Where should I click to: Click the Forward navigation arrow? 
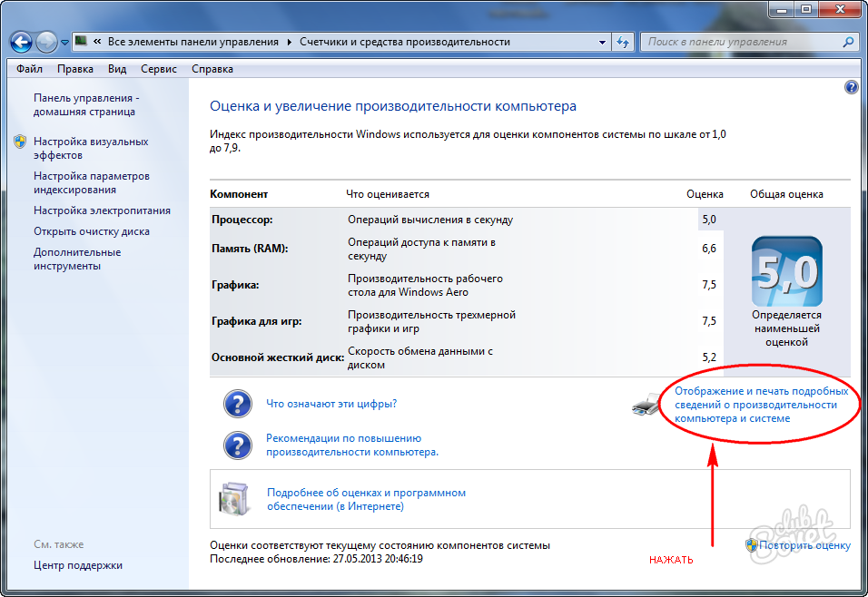pyautogui.click(x=46, y=42)
